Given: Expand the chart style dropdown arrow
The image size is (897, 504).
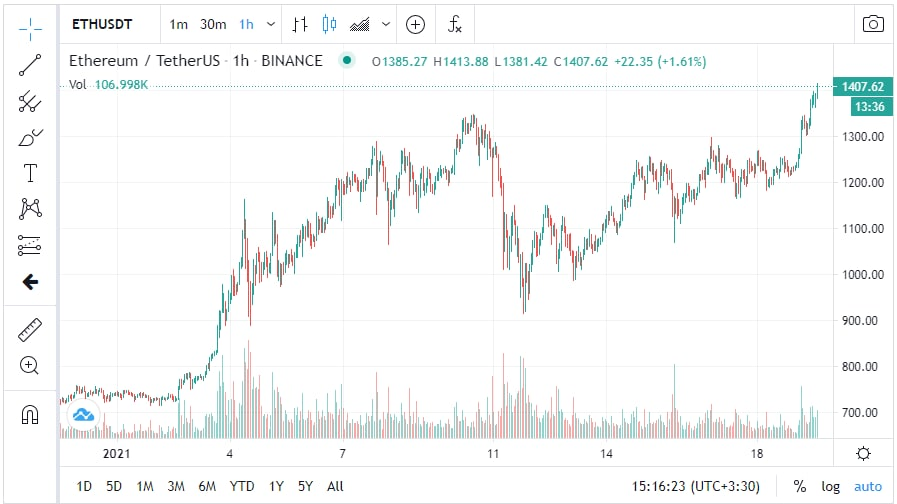Looking at the screenshot, I should [x=386, y=24].
